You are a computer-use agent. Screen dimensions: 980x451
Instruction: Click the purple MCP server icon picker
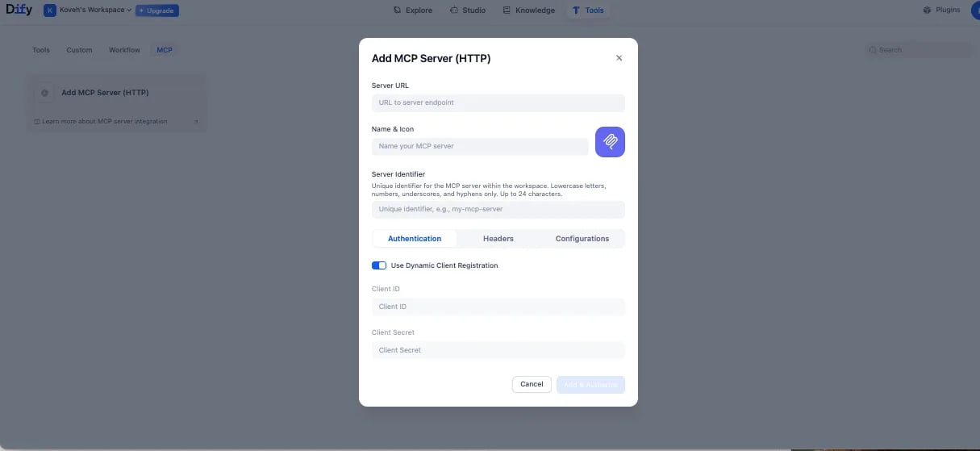point(610,142)
